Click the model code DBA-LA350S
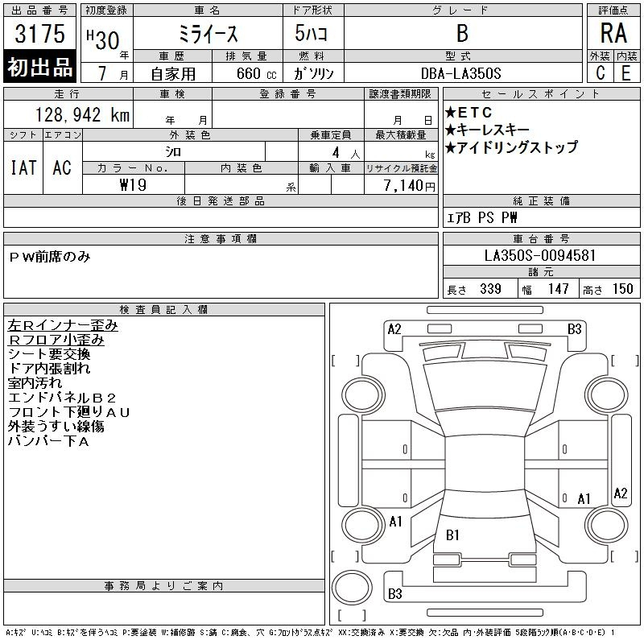Image resolution: width=644 pixels, height=644 pixels. coord(461,73)
